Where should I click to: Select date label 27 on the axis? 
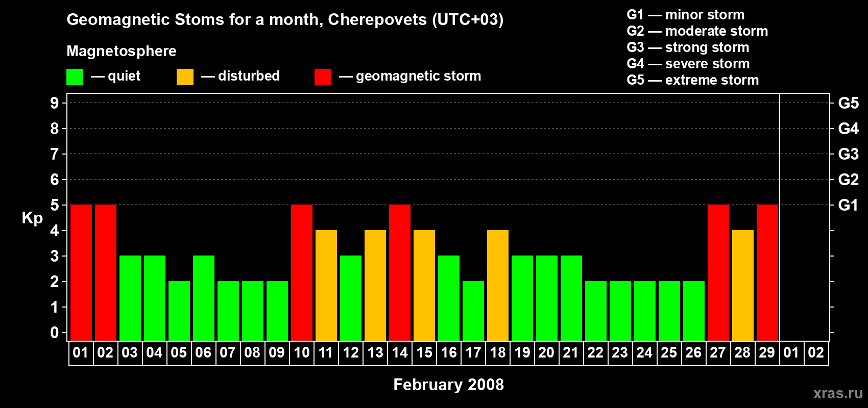[718, 353]
